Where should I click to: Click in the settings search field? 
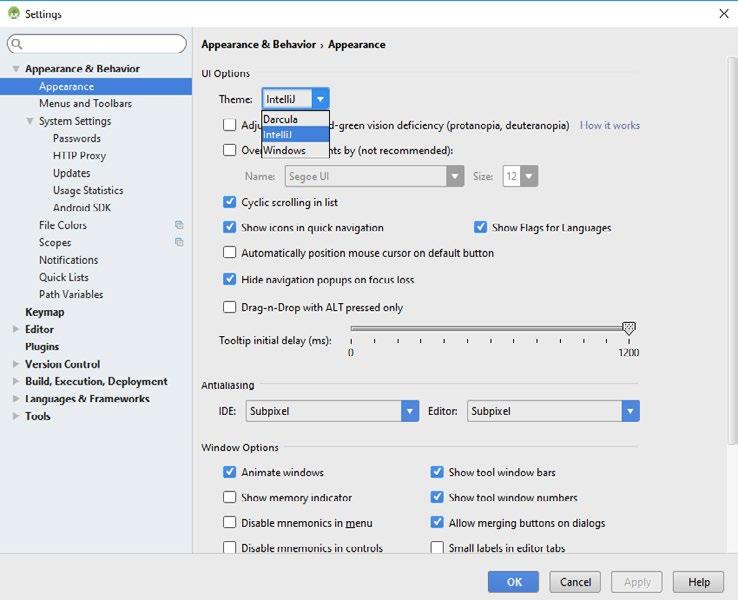point(97,44)
